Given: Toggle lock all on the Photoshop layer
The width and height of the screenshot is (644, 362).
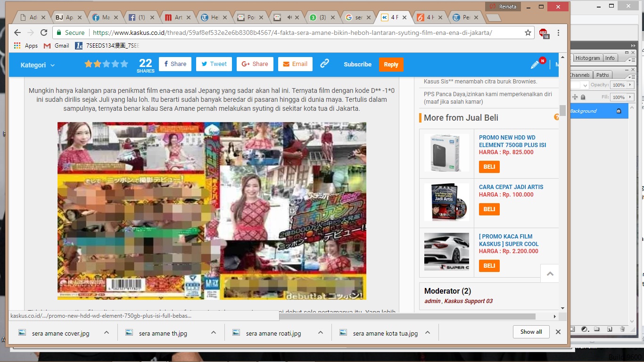Looking at the screenshot, I should coord(583,97).
